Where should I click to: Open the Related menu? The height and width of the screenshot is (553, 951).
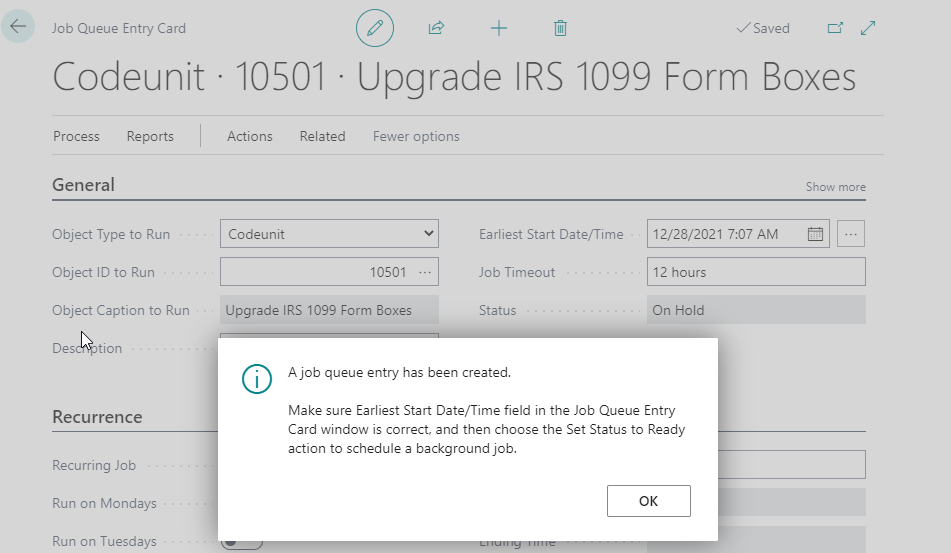coord(323,136)
